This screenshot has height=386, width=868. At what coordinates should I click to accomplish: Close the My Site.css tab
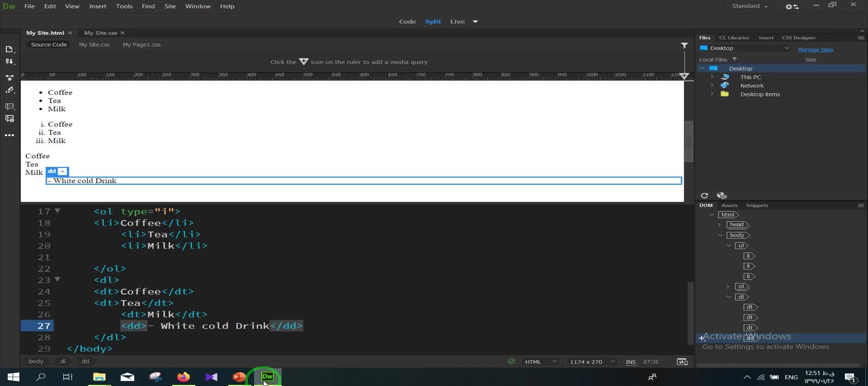click(122, 33)
